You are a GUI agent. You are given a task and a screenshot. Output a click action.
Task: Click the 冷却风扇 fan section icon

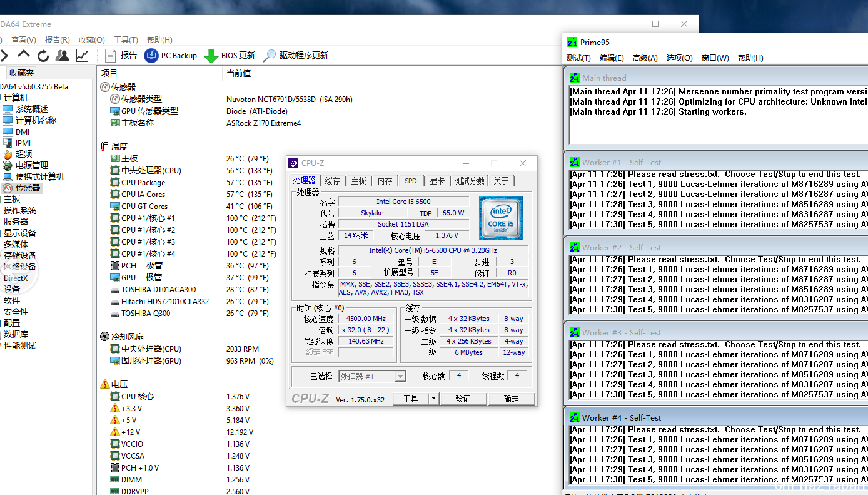click(105, 337)
